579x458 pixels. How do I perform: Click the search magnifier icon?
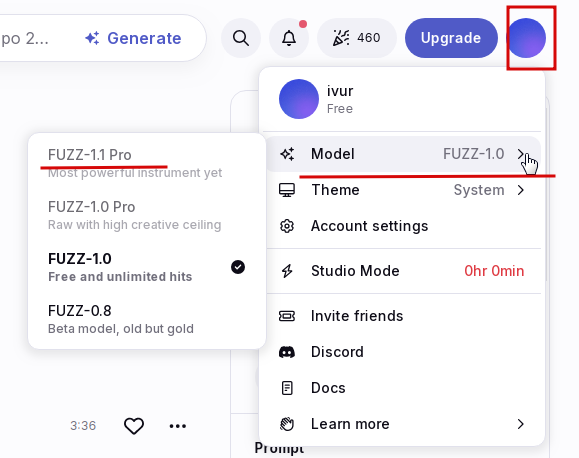pyautogui.click(x=241, y=38)
